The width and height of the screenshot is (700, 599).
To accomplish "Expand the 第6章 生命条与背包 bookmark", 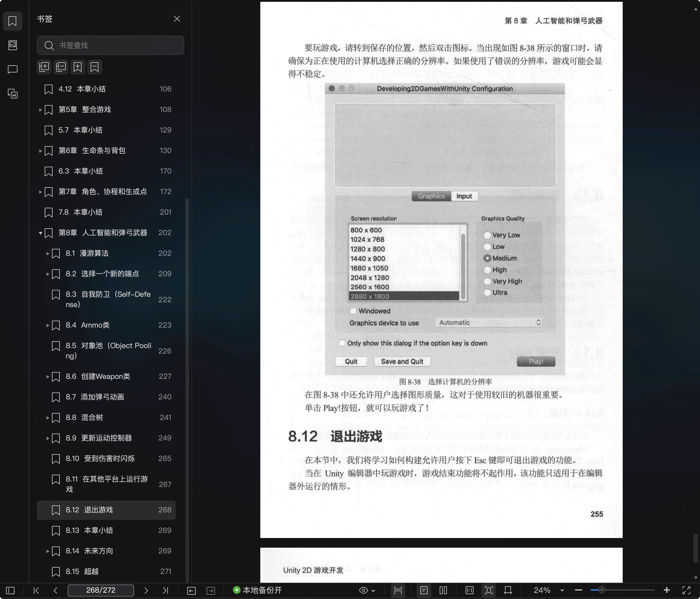I will pos(40,151).
